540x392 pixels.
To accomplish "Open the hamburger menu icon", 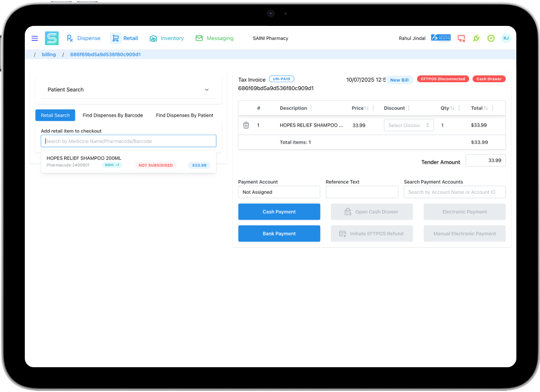I will pos(34,38).
